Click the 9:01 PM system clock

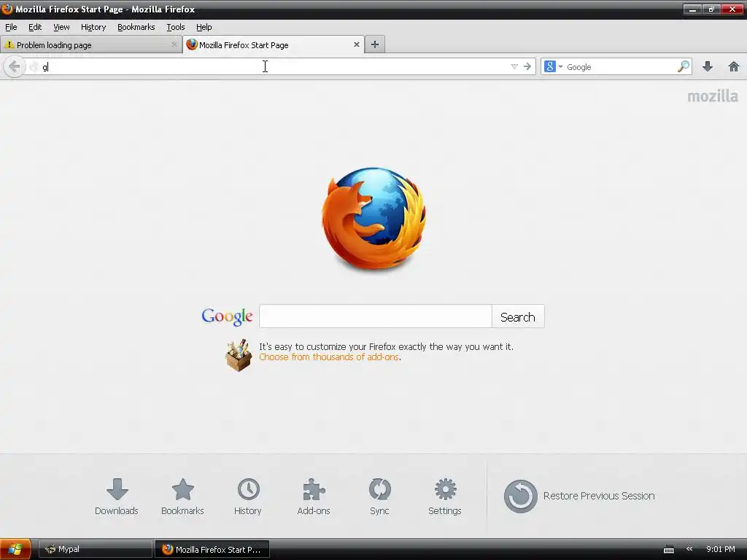pos(720,549)
